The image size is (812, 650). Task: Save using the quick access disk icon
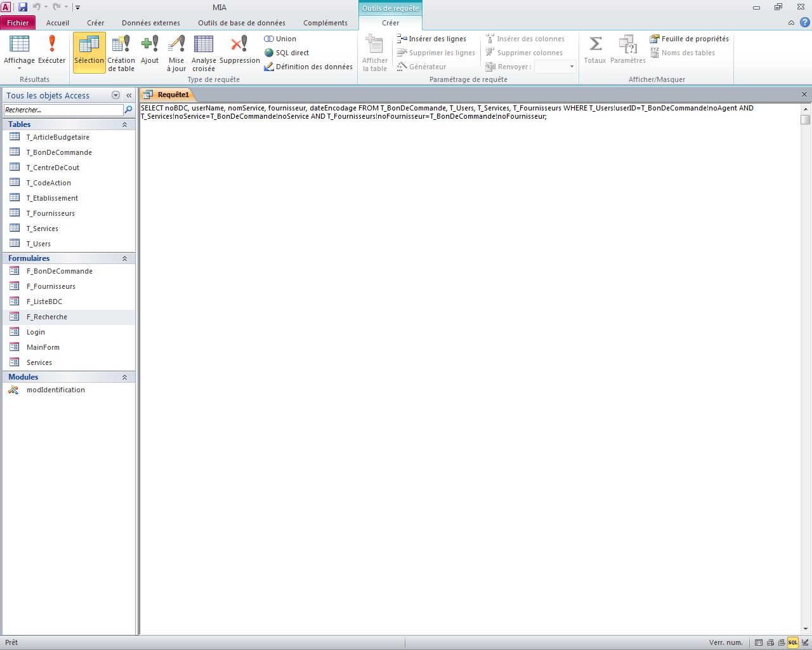coord(23,7)
